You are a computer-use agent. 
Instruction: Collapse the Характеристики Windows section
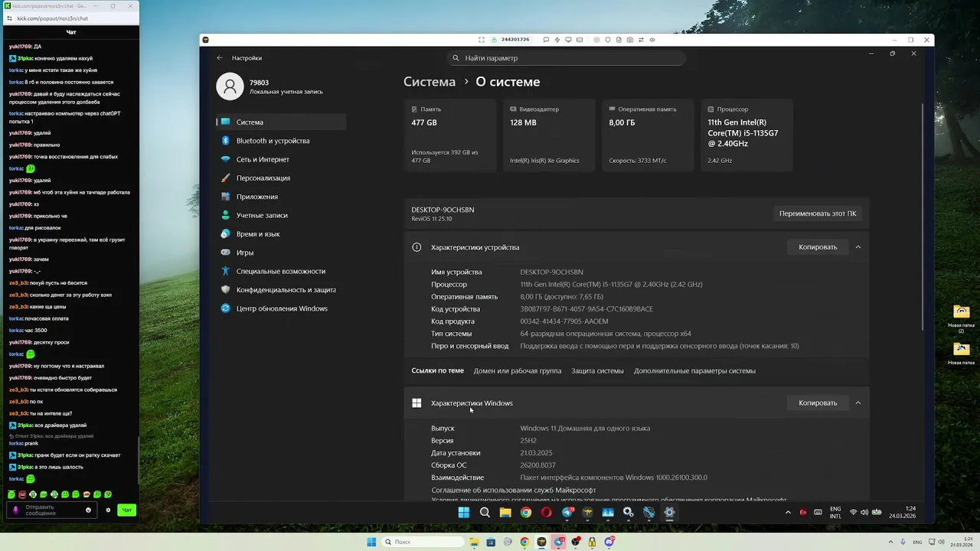[x=857, y=403]
